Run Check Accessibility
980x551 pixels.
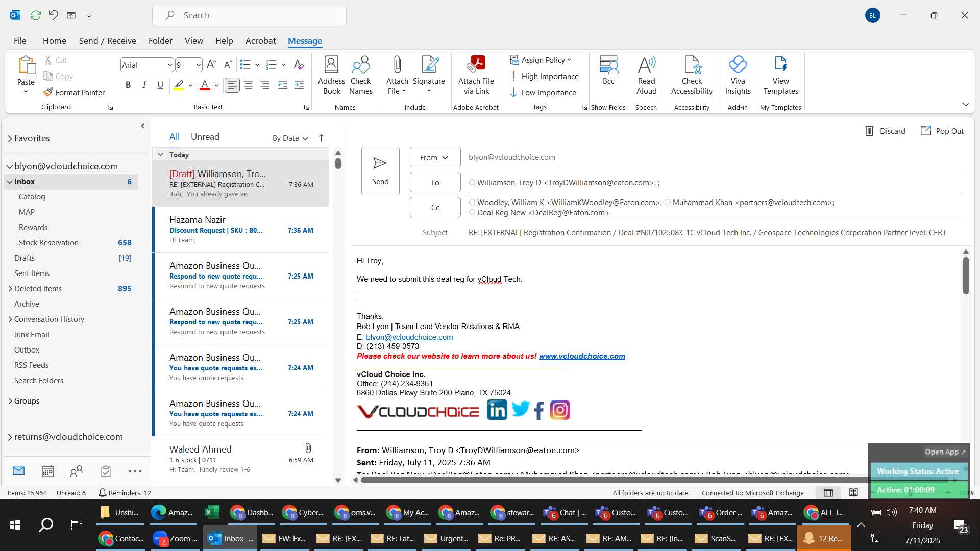coord(692,76)
